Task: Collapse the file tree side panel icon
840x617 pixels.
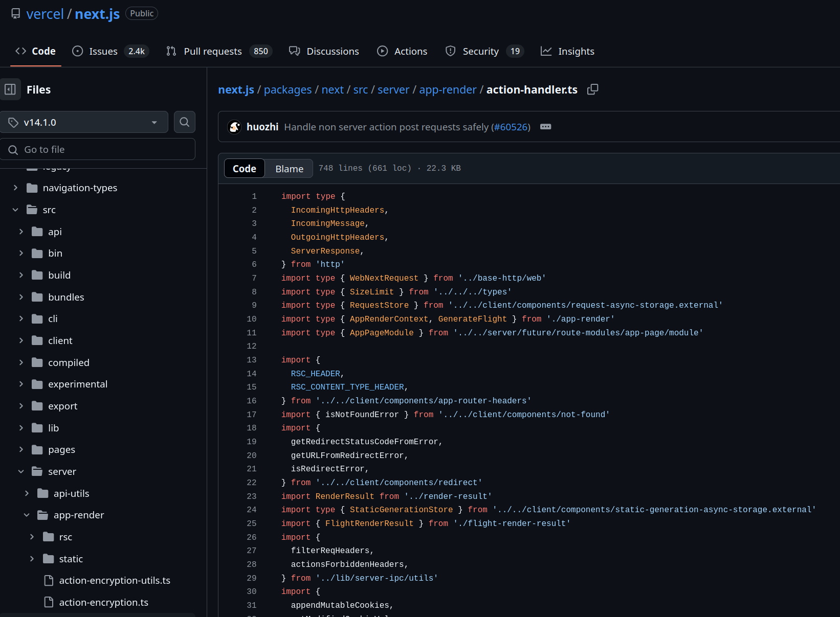Action: click(10, 89)
